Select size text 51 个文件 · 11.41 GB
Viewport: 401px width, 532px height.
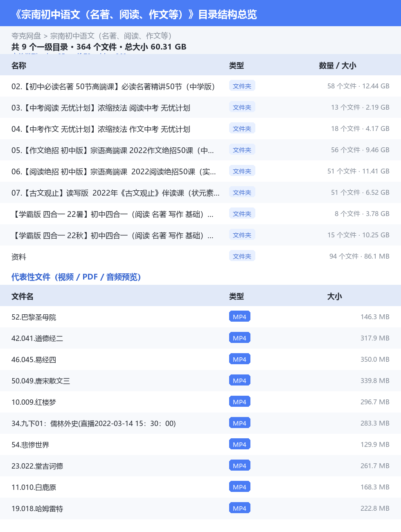pyautogui.click(x=358, y=171)
